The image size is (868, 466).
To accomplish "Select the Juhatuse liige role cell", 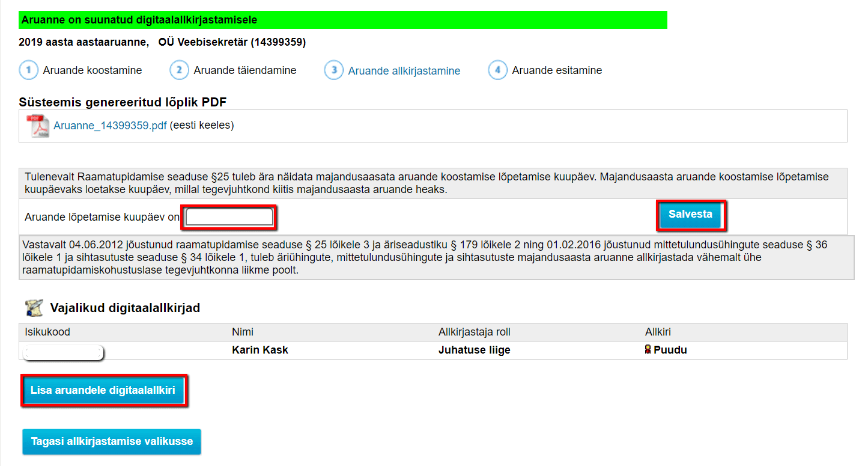I will click(475, 350).
